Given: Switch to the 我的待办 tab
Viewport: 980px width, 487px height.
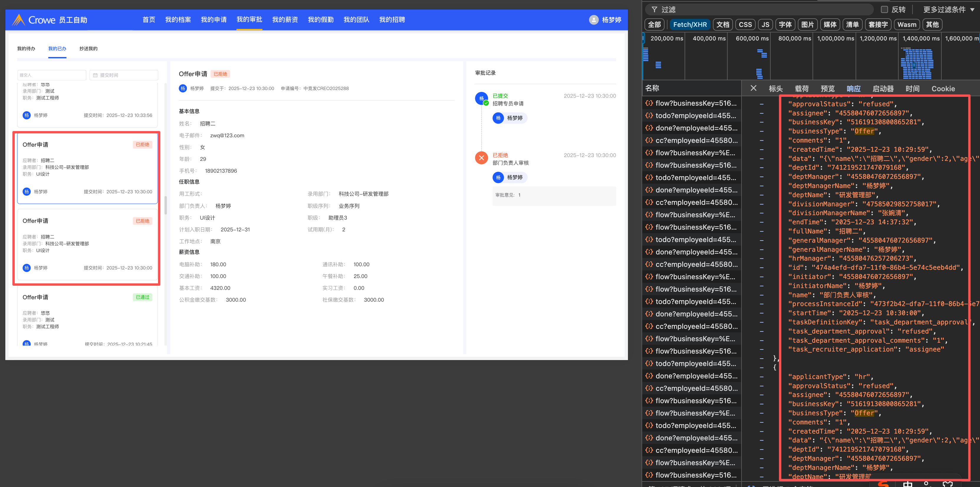Looking at the screenshot, I should [x=26, y=49].
